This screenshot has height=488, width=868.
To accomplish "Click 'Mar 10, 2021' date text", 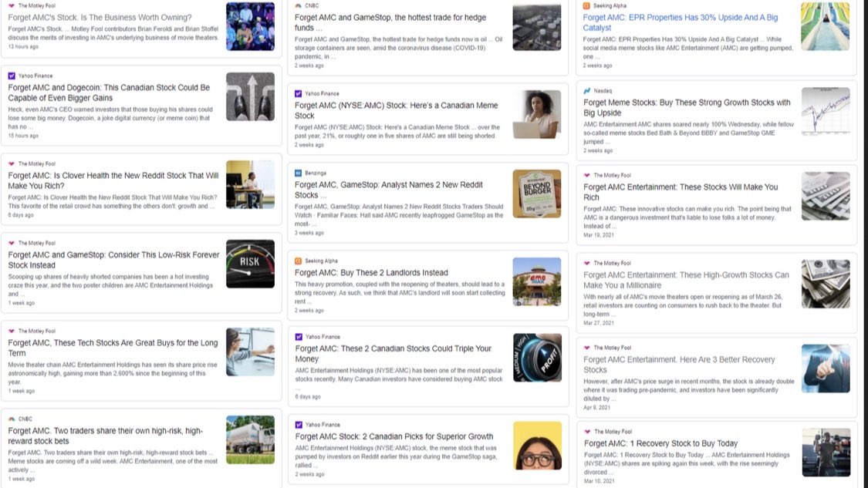I will (599, 481).
